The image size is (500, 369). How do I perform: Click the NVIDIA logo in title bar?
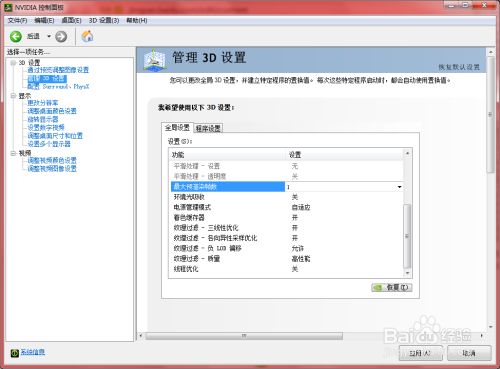9,7
